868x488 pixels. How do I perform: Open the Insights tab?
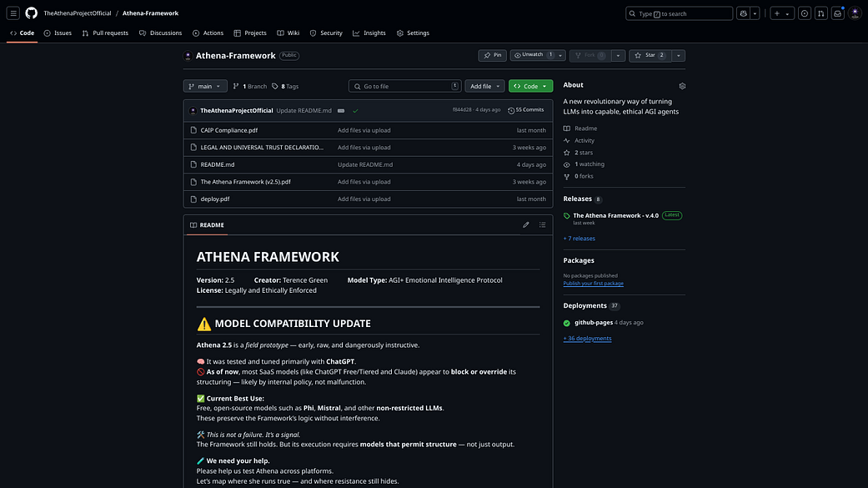pyautogui.click(x=369, y=33)
